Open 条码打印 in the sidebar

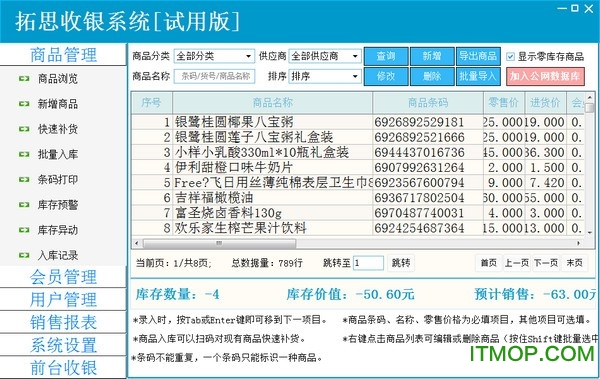coord(57,180)
